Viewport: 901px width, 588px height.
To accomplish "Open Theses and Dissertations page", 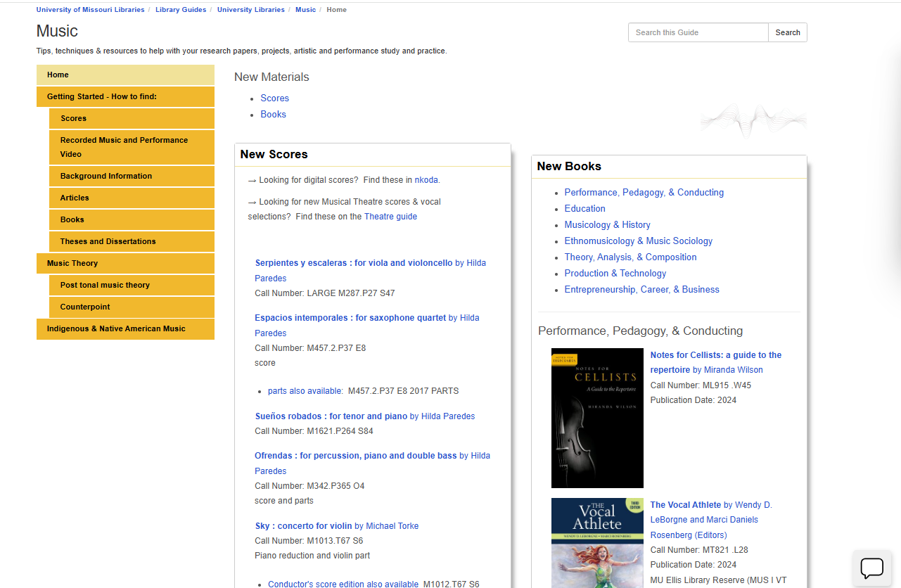I will coord(108,242).
